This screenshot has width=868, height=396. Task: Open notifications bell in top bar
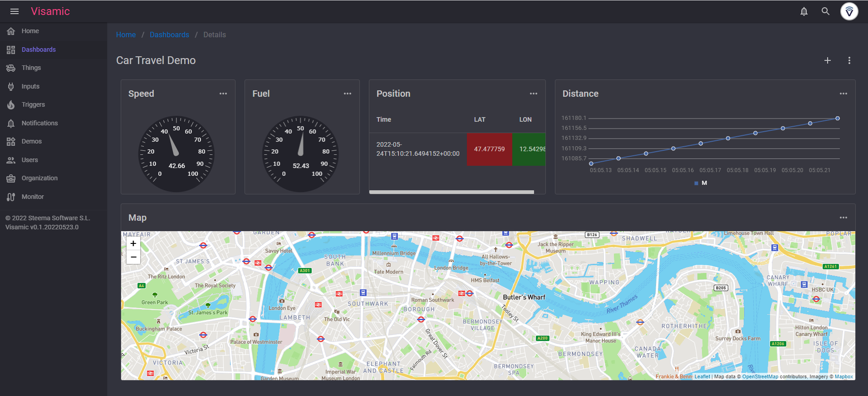pos(804,11)
